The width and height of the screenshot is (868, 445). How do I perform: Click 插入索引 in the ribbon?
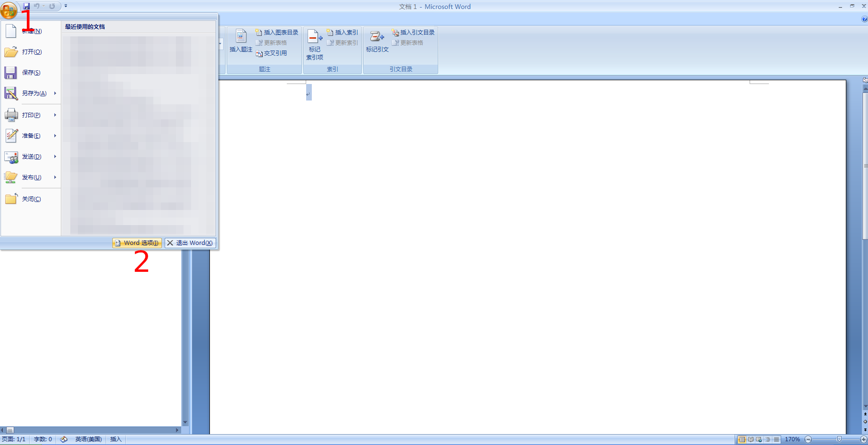click(x=342, y=33)
